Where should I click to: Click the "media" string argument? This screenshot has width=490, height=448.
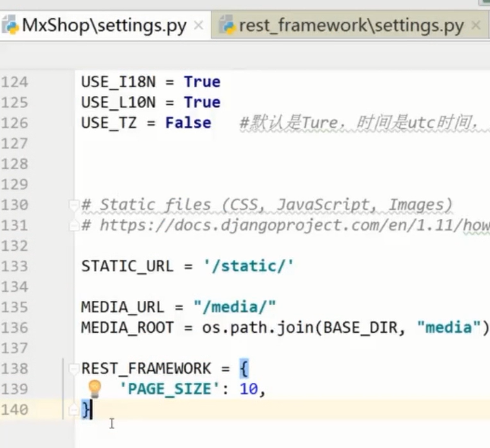pos(449,327)
